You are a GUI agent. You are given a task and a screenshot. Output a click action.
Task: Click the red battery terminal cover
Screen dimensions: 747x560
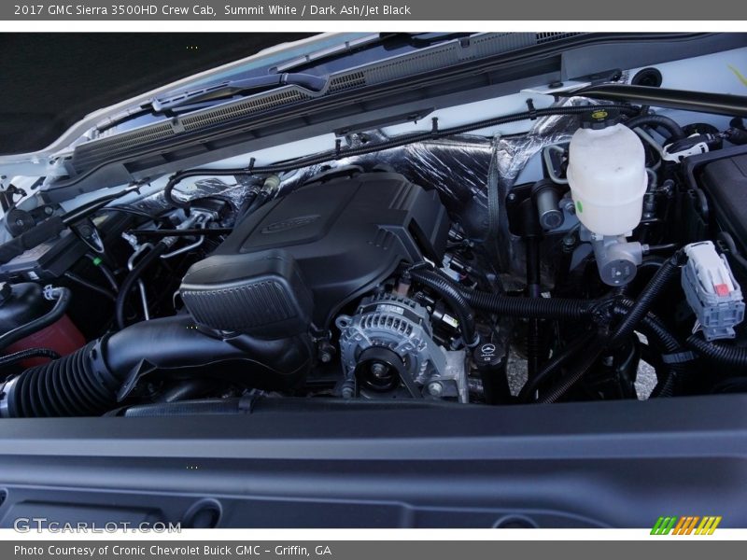pos(51,337)
